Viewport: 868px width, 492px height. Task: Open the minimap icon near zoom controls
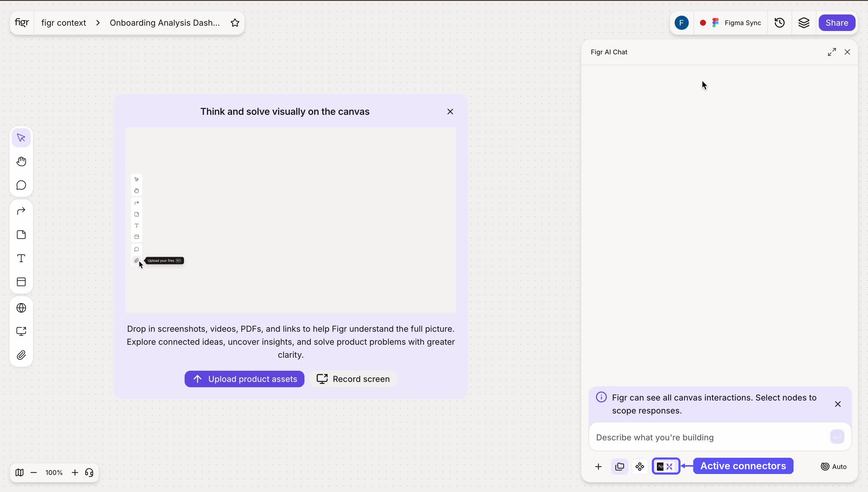(19, 473)
